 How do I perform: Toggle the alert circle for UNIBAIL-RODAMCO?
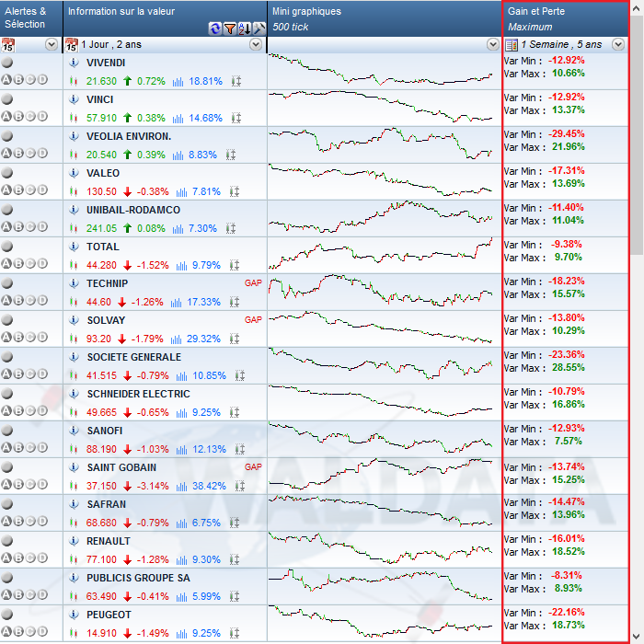(x=7, y=210)
